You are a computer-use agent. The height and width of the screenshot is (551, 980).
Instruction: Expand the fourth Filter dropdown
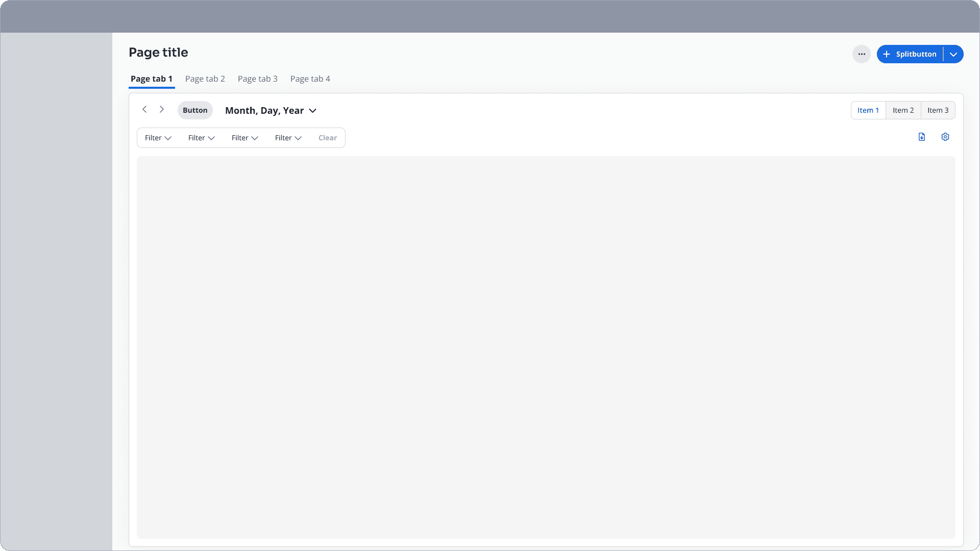pos(288,138)
